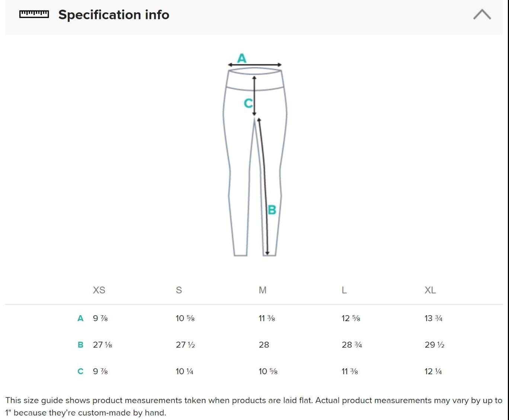
Task: Select the L size column header
Action: point(344,290)
